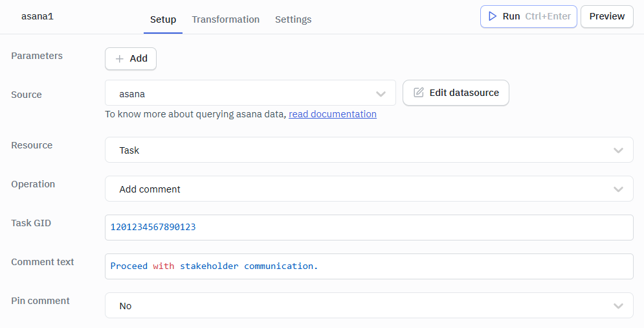The width and height of the screenshot is (644, 328).
Task: Click the Comment text label
Action: (42, 262)
